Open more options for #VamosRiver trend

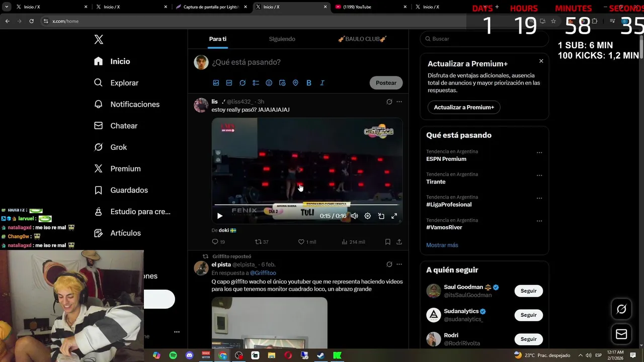pyautogui.click(x=539, y=221)
